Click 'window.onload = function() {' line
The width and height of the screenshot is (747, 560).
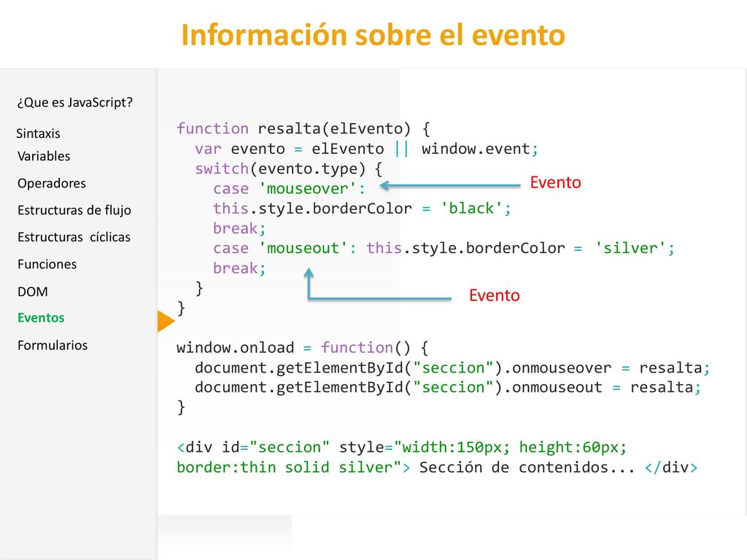303,348
